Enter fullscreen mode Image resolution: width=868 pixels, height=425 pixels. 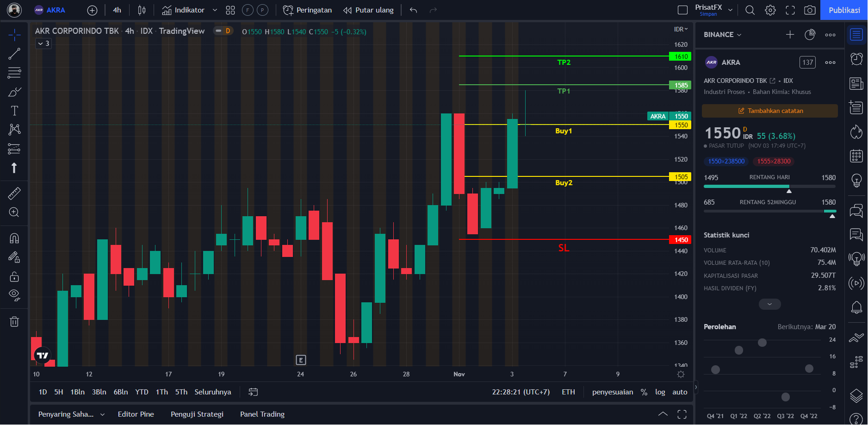(x=790, y=10)
